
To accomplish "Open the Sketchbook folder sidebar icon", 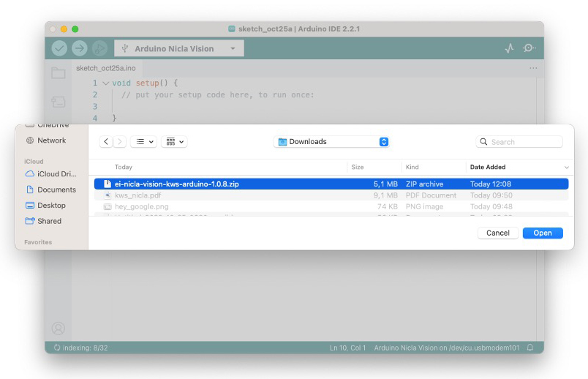I will tap(59, 73).
